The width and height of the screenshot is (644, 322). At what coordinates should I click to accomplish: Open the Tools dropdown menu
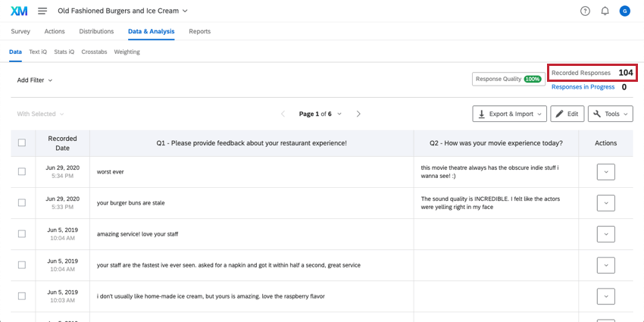611,114
